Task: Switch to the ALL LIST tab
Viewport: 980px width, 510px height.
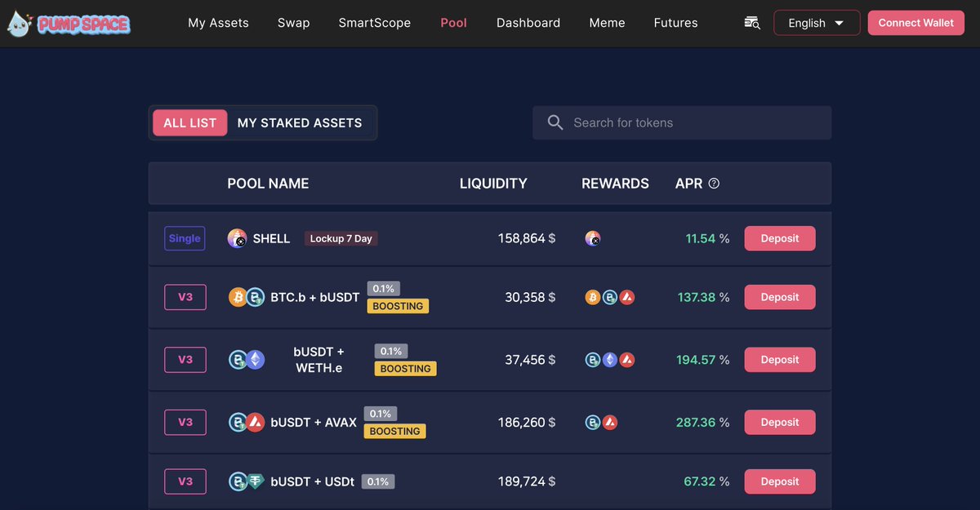Action: pos(189,123)
